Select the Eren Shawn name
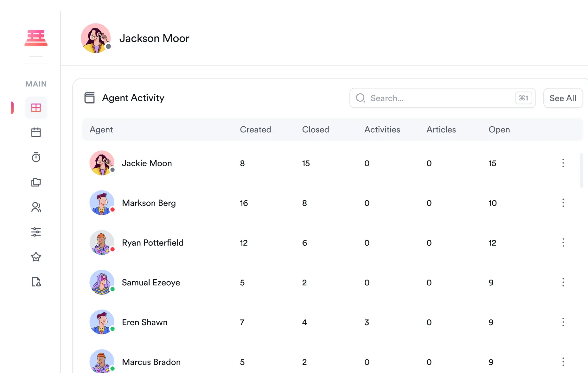The height and width of the screenshot is (373, 588). tap(144, 322)
